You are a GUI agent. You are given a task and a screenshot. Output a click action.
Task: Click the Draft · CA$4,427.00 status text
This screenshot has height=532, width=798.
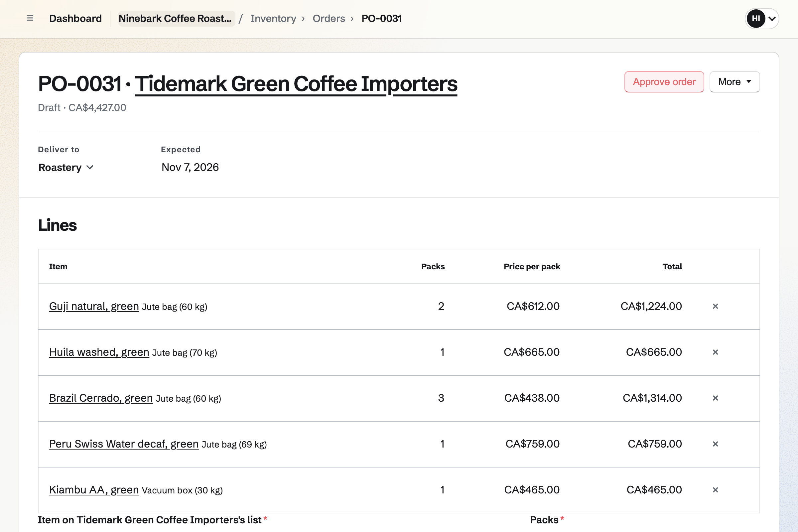pyautogui.click(x=82, y=107)
